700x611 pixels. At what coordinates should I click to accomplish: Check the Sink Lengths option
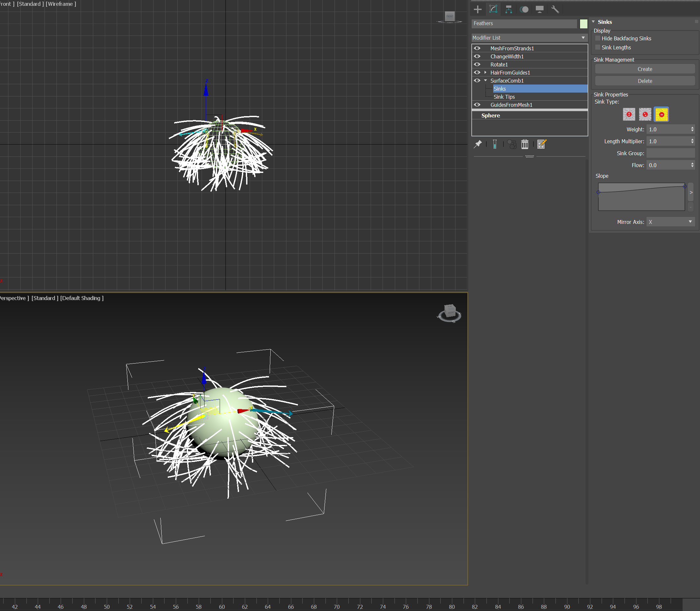coord(598,47)
